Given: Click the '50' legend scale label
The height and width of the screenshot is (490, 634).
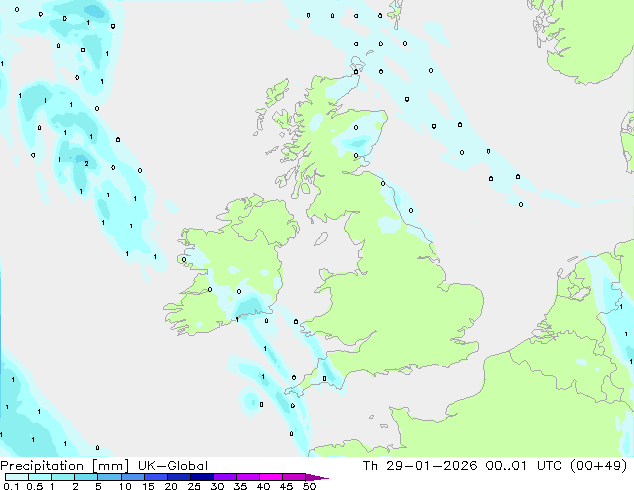Looking at the screenshot, I should pos(309,486).
